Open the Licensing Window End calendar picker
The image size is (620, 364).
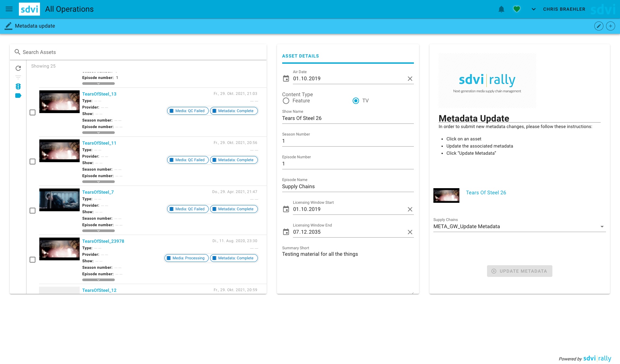click(286, 232)
